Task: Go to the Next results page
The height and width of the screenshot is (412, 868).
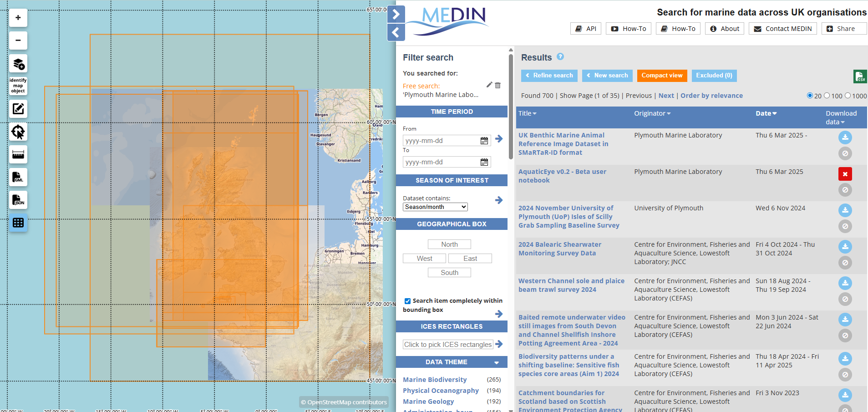Action: (x=666, y=96)
